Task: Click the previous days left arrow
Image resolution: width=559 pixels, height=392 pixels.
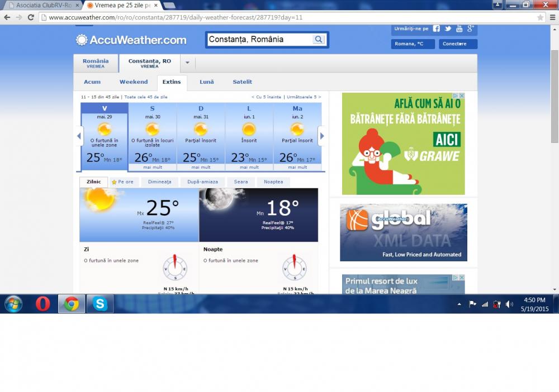Action: (x=79, y=136)
